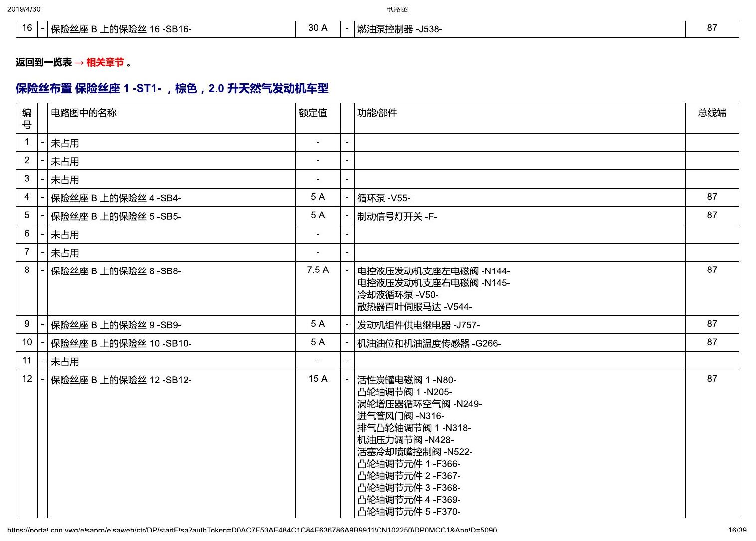Image resolution: width=756 pixels, height=541 pixels.
Task: Click 凸轮轴调节元件 3 -F368- line
Action: [409, 488]
